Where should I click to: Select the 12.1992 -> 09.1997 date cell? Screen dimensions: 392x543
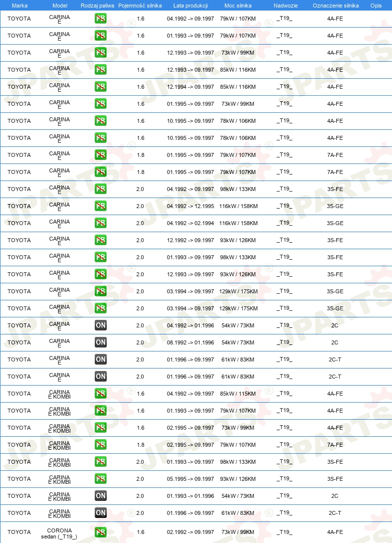click(190, 240)
